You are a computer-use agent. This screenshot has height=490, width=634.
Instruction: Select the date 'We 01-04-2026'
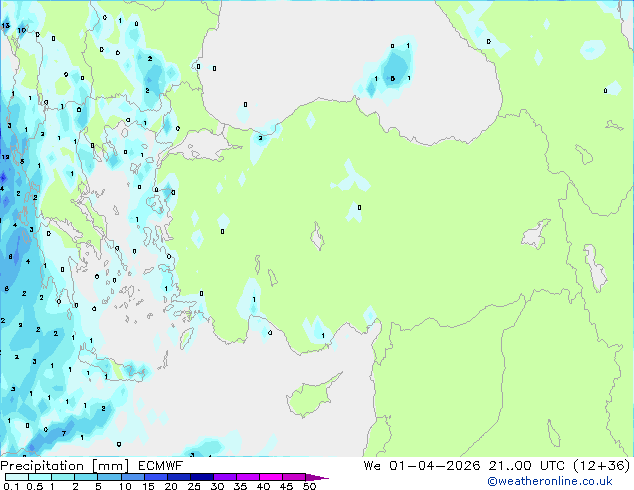(422, 466)
